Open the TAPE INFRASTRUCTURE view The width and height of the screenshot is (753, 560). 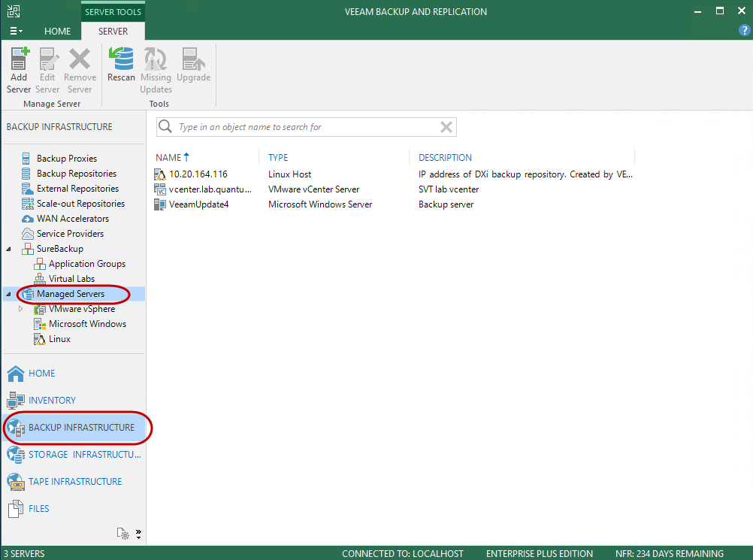(x=75, y=481)
